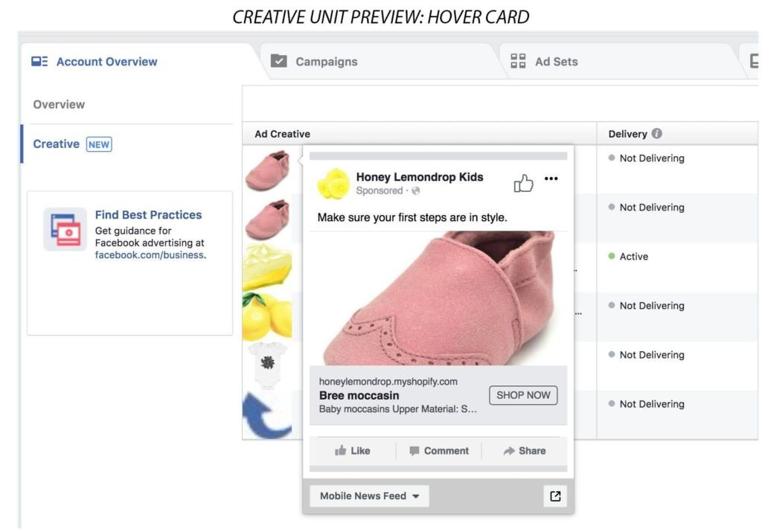Viewport: 762px width, 532px height.
Task: Click the Comment button under the ad
Action: [439, 450]
